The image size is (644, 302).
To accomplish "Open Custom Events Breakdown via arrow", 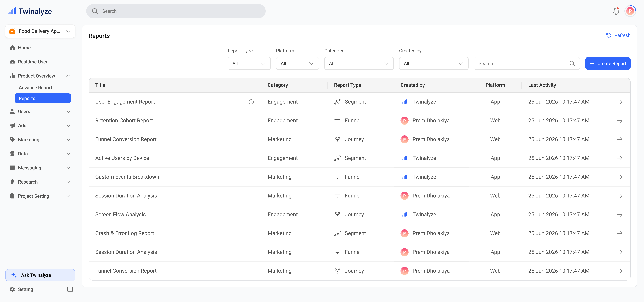I will 620,177.
